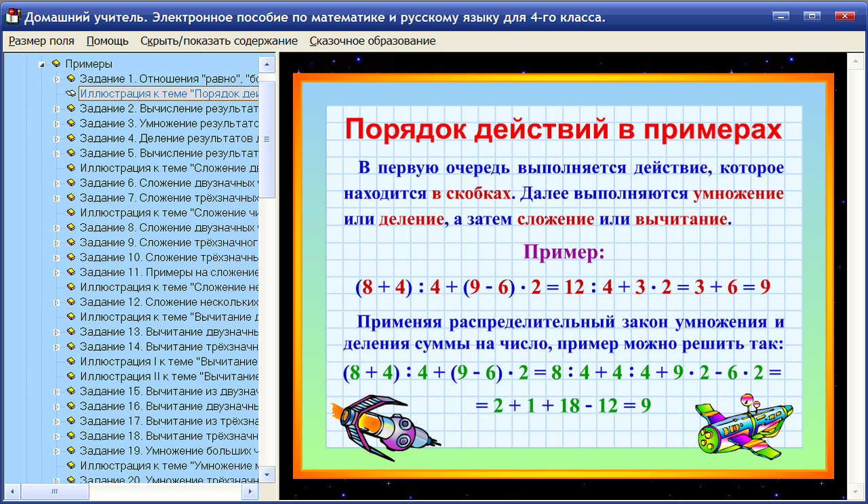The image size is (868, 504).
Task: Select "Задание 5. Вычисление результат" row
Action: pyautogui.click(x=169, y=153)
